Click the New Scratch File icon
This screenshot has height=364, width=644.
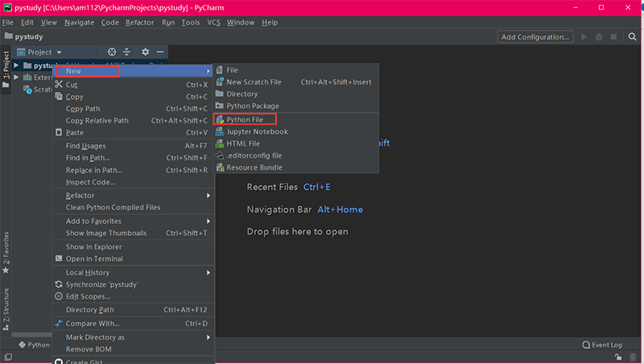[x=220, y=81]
